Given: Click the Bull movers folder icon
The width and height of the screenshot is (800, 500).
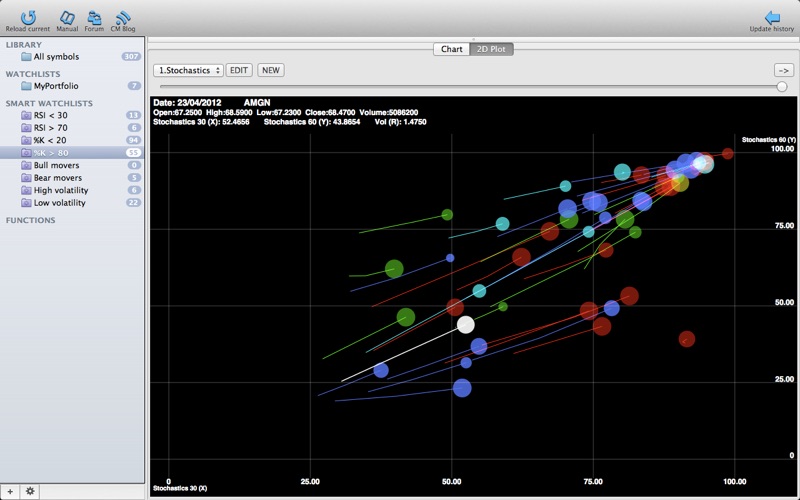Looking at the screenshot, I should point(26,165).
